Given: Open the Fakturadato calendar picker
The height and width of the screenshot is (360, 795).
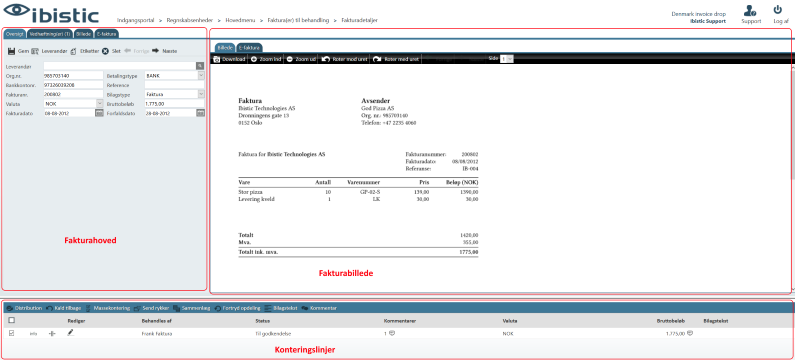Looking at the screenshot, I should coord(99,113).
